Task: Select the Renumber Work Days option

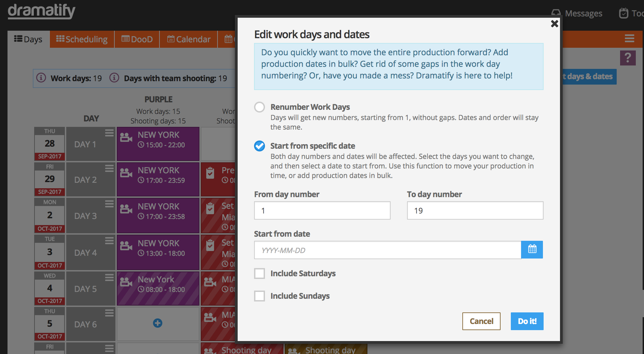Action: [260, 107]
